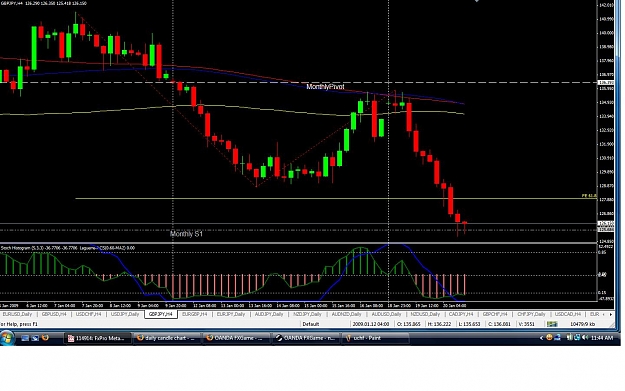Click the open price O: 135.865

[409, 324]
